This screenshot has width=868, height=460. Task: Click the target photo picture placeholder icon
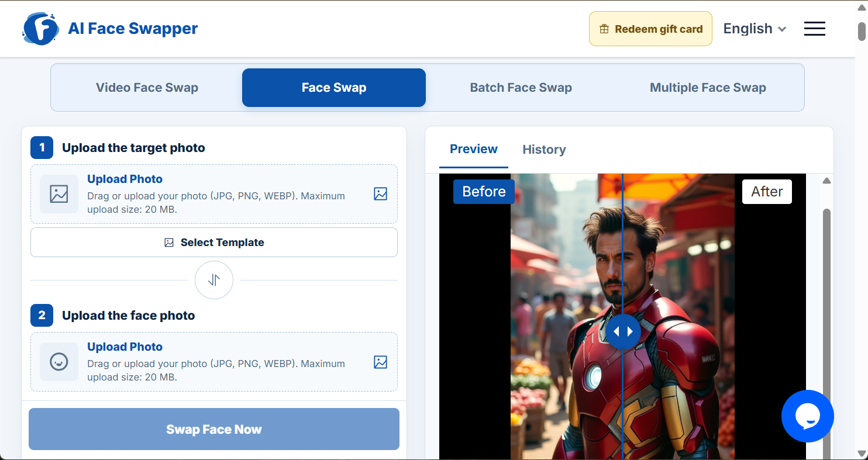[59, 194]
